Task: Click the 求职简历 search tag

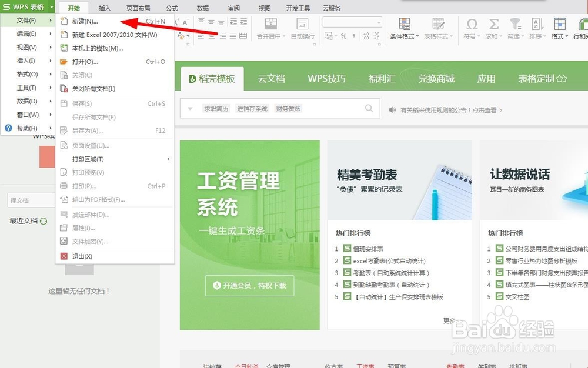Action: [x=216, y=109]
